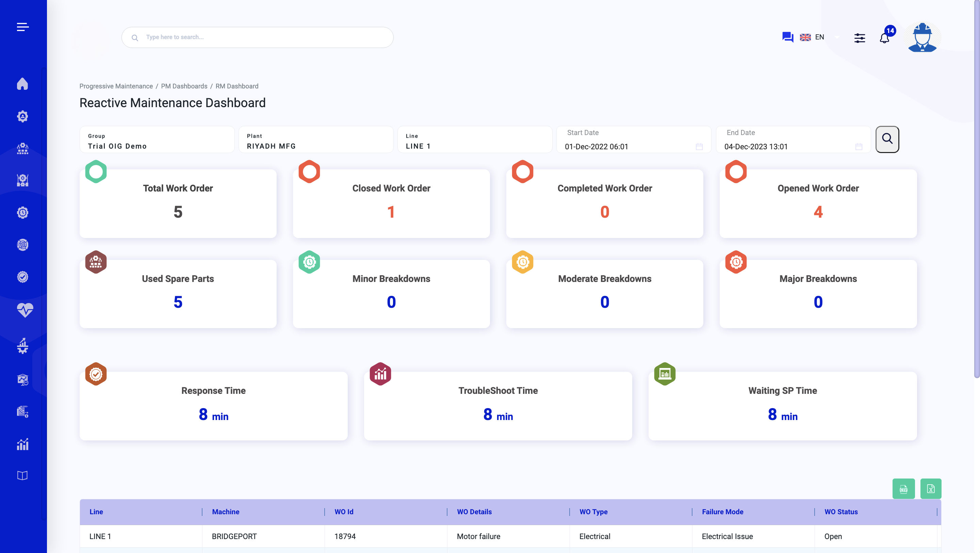Screen dimensions: 980x553
Task: Open the spare parts gear-boxes sidebar icon
Action: tap(22, 148)
